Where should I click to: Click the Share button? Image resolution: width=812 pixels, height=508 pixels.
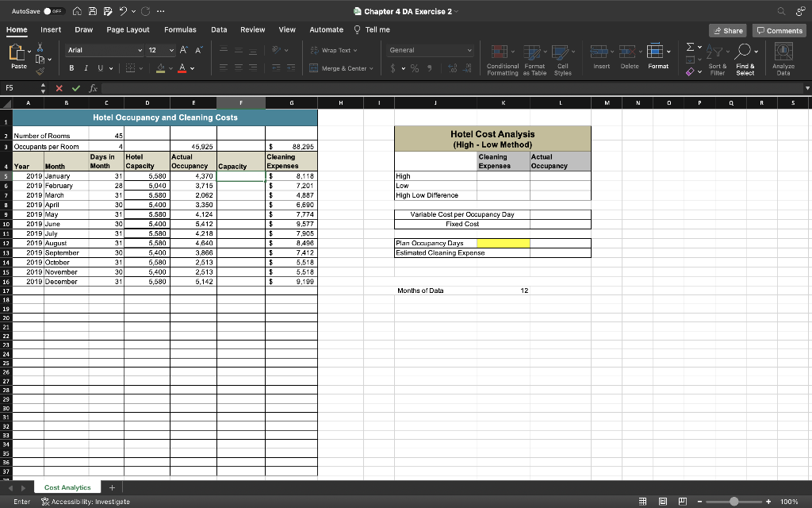click(727, 30)
